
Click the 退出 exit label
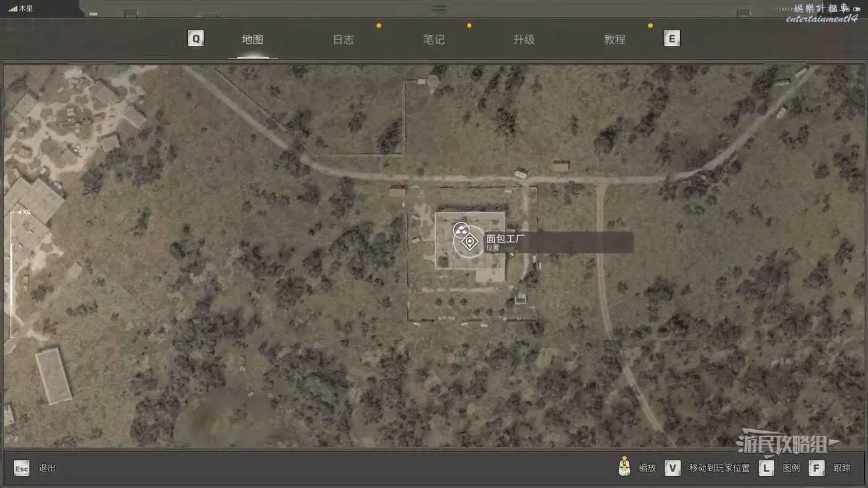coord(47,468)
